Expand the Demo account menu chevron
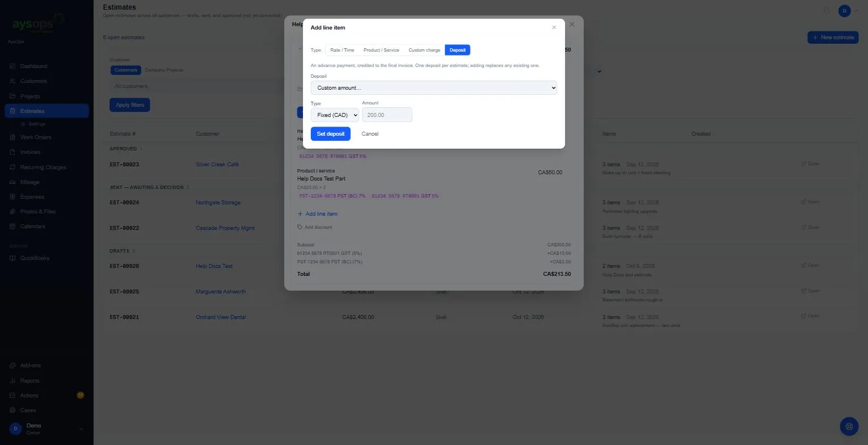This screenshot has width=868, height=445. (81, 429)
